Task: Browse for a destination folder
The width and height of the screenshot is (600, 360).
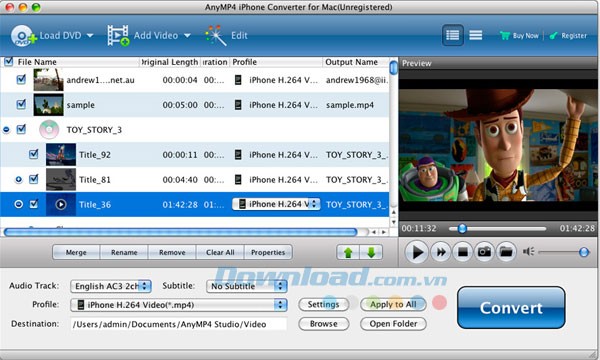Action: pyautogui.click(x=323, y=324)
